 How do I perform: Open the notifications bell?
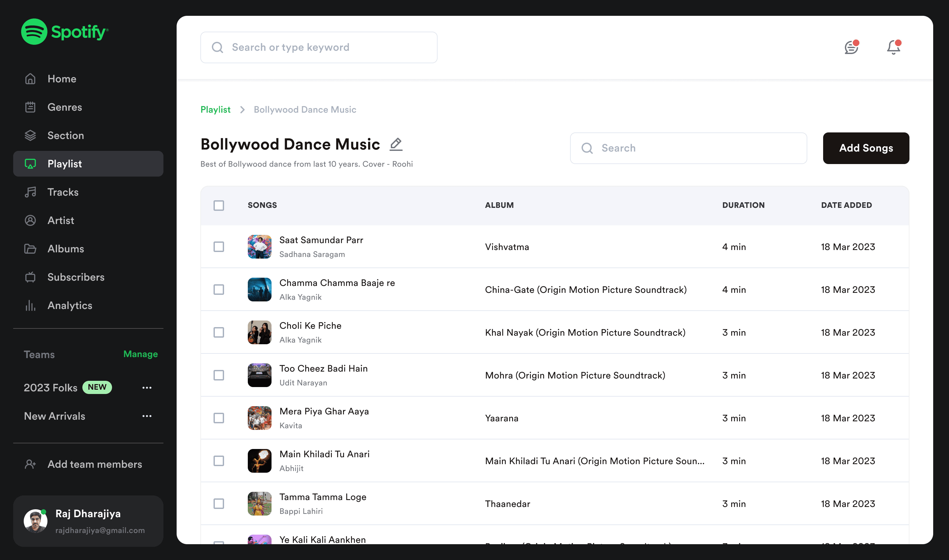894,47
